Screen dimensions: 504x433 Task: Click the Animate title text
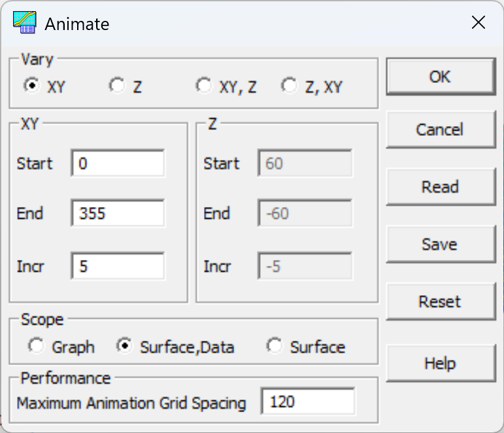click(77, 24)
